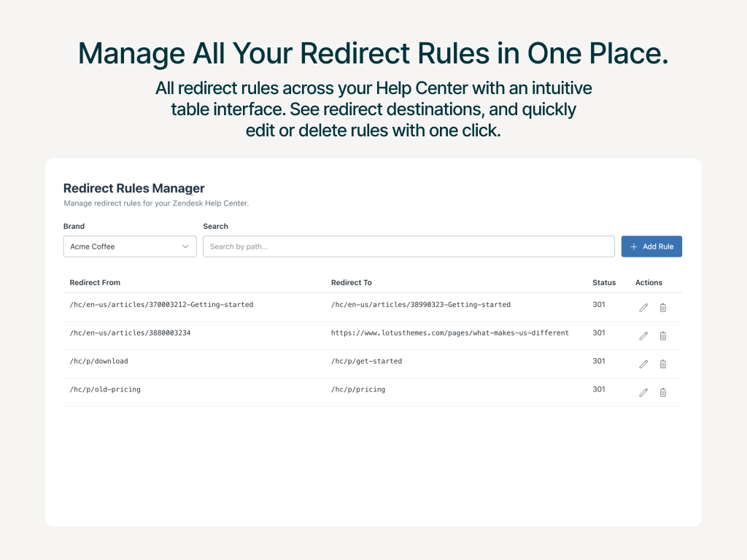Edit the first Getting-started redirect rule
The height and width of the screenshot is (560, 747).
(643, 308)
